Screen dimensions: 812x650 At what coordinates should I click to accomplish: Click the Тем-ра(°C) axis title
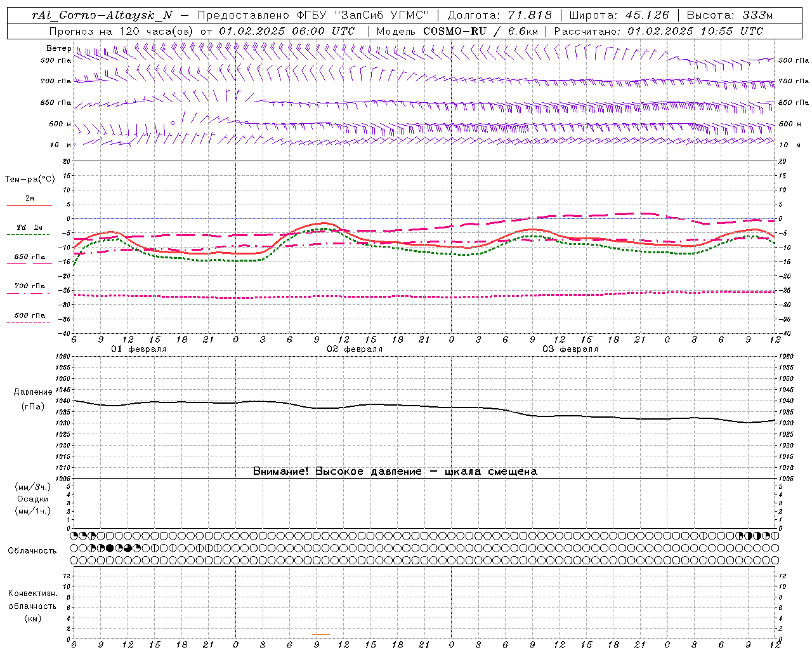[30, 180]
